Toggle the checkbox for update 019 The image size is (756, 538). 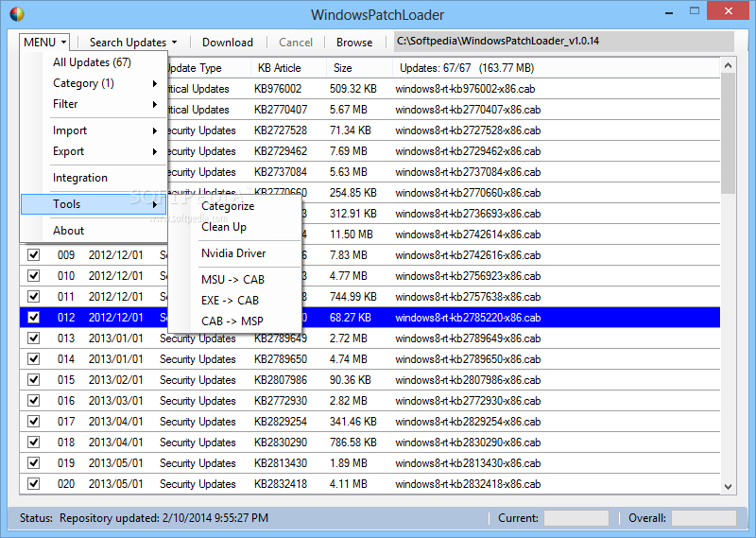(33, 462)
